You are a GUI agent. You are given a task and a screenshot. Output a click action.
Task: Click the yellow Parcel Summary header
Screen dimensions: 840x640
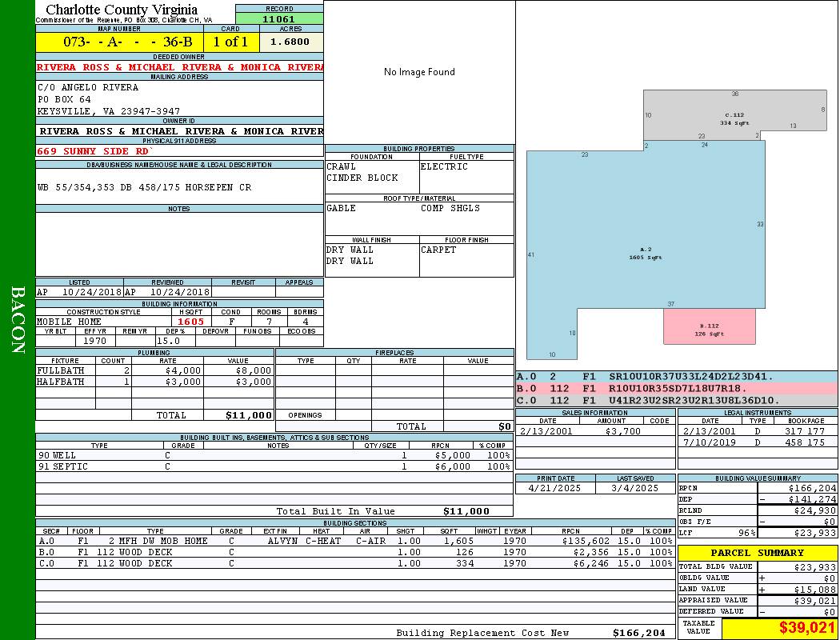(x=757, y=553)
